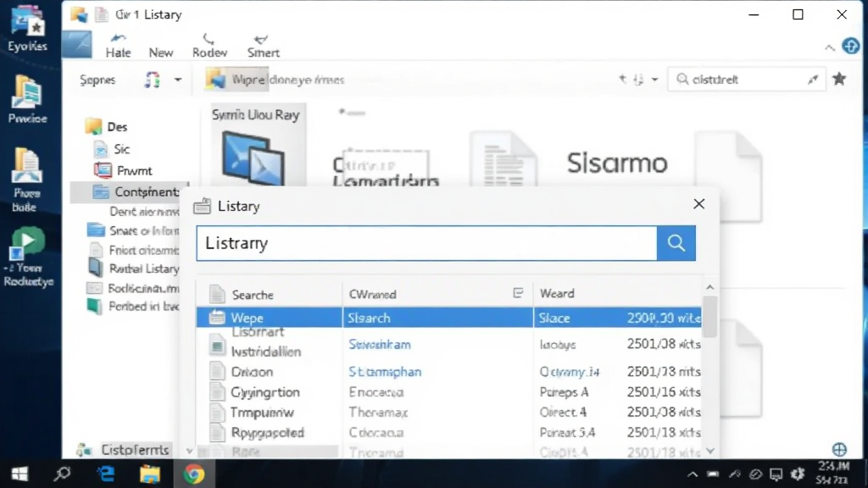Select the Ivstridallien result row
Screen dimensions: 868x488
pos(449,346)
